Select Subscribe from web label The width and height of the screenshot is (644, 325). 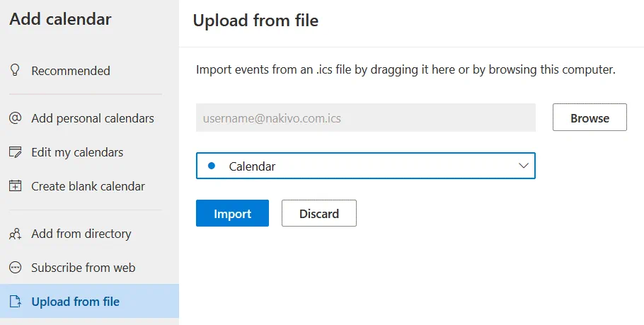point(83,268)
